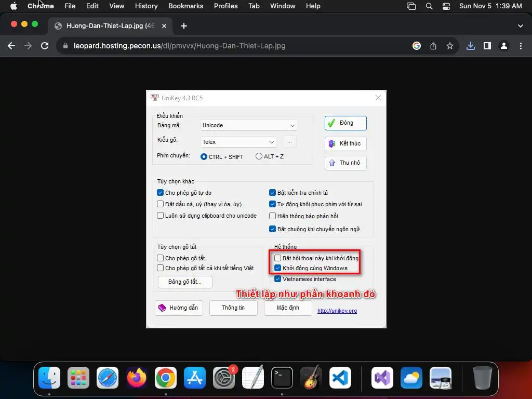View site info via lock icon
Screen dimensions: 532x399
65,46
